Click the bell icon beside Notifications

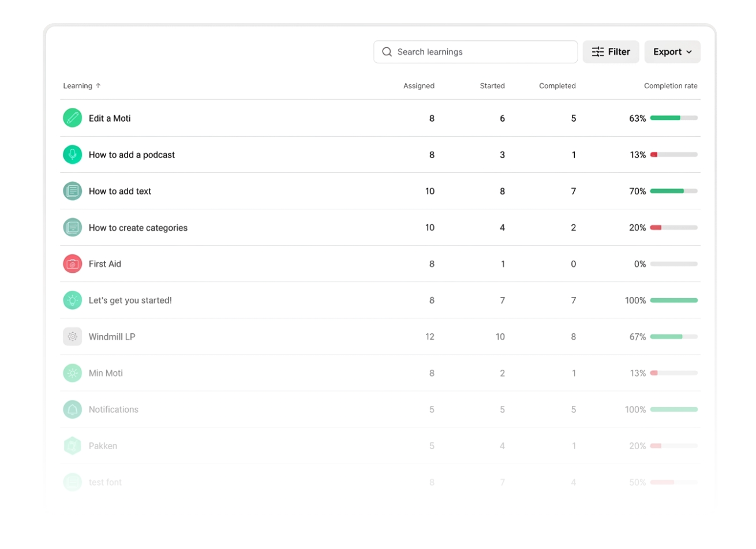tap(72, 409)
